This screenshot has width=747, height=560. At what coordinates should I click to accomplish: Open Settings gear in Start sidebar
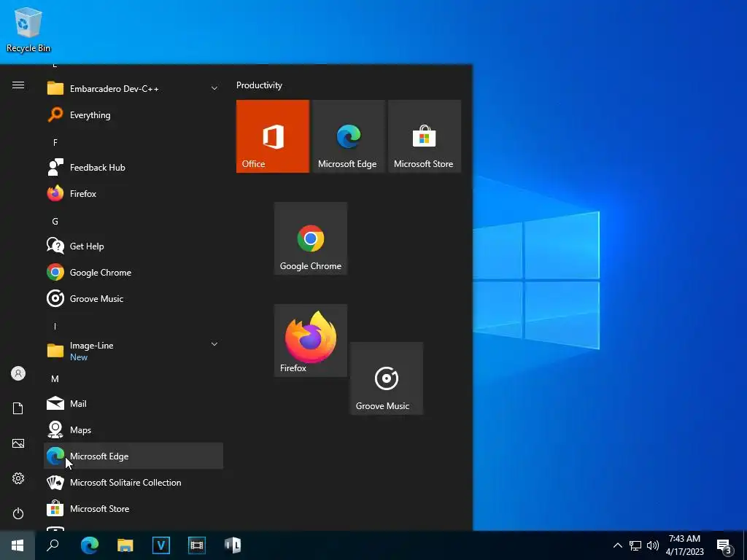click(x=18, y=478)
